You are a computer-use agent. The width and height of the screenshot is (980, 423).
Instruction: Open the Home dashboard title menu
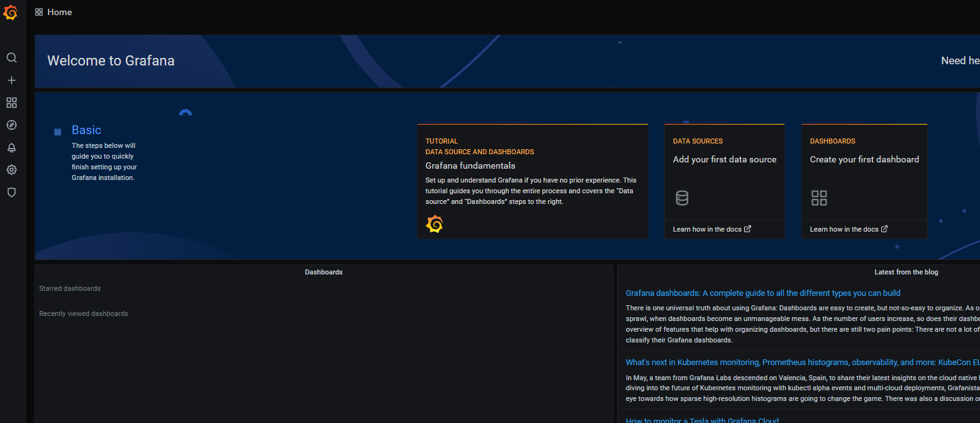[60, 12]
